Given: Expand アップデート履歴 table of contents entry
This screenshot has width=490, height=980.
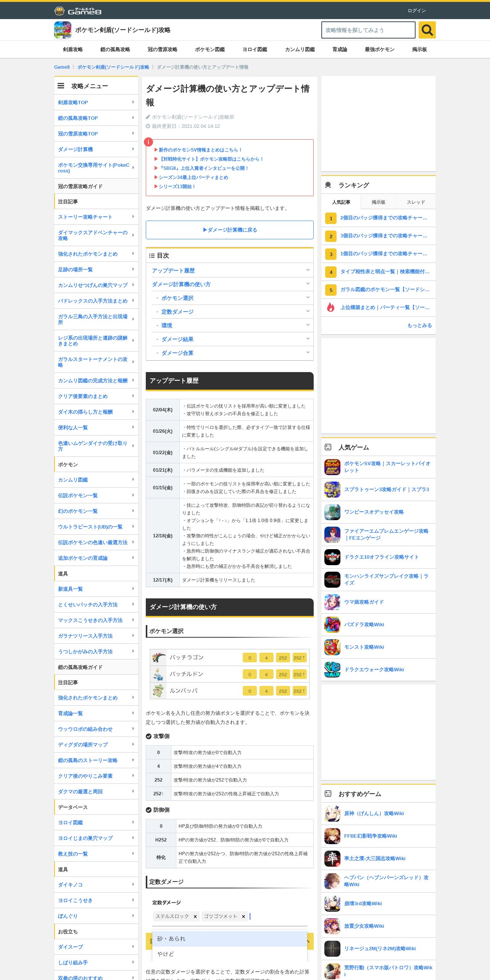Looking at the screenshot, I should coord(308,270).
